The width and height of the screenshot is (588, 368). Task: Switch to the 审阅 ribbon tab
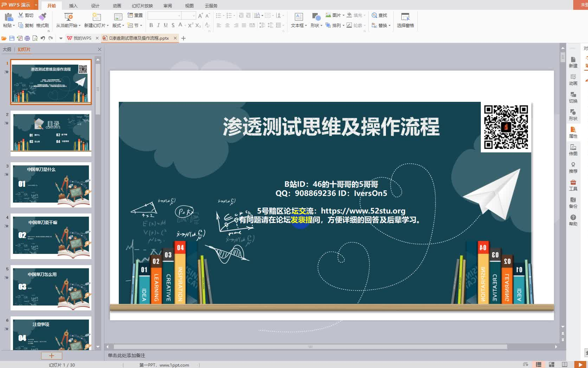(x=168, y=6)
